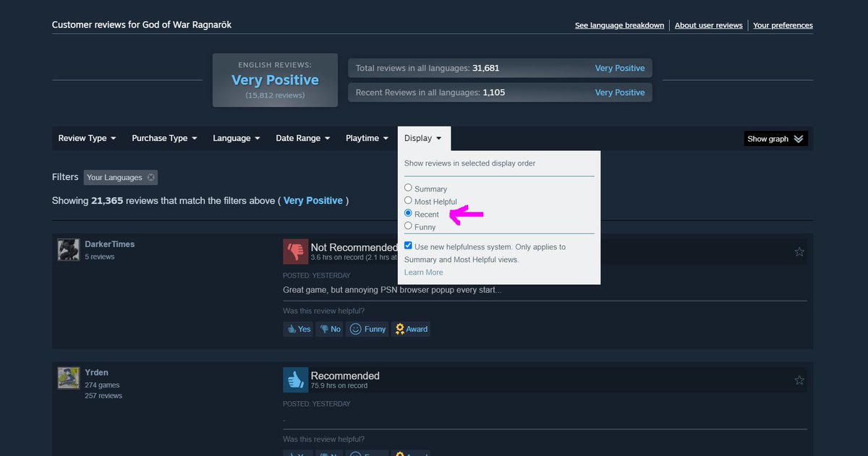Click the Show graph expander button
This screenshot has width=868, height=456.
pos(776,139)
